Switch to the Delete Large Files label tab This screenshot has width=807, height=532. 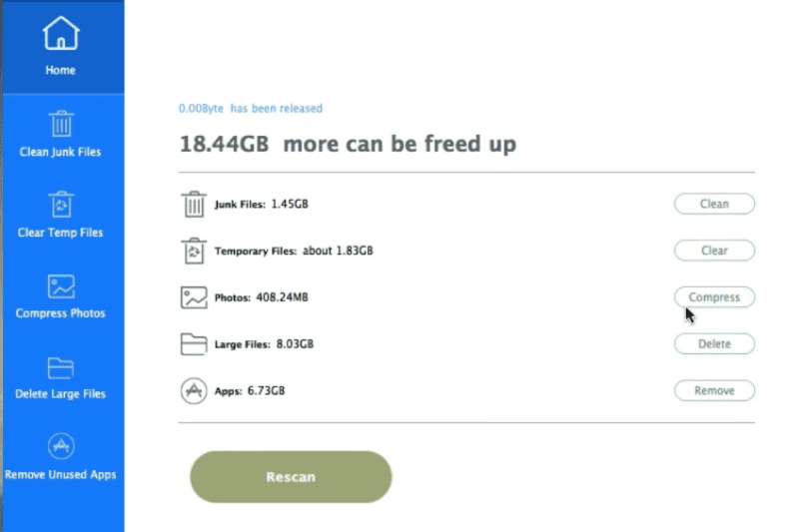pyautogui.click(x=60, y=394)
